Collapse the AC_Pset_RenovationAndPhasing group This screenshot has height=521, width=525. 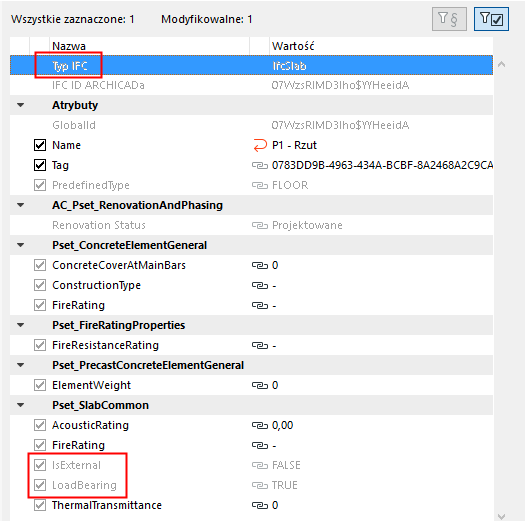tap(20, 205)
